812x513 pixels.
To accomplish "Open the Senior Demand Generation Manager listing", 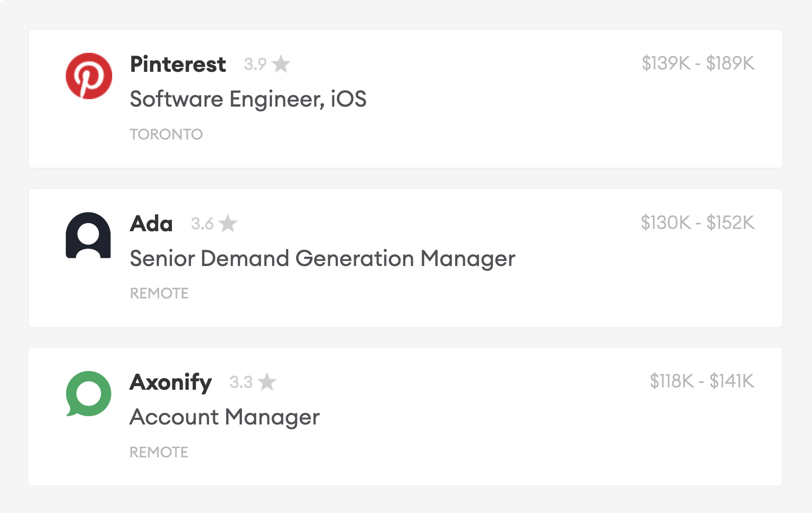I will pyautogui.click(x=322, y=259).
